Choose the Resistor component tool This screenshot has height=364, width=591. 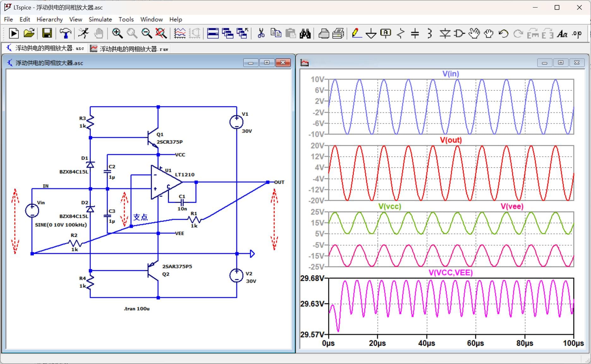[x=400, y=33]
